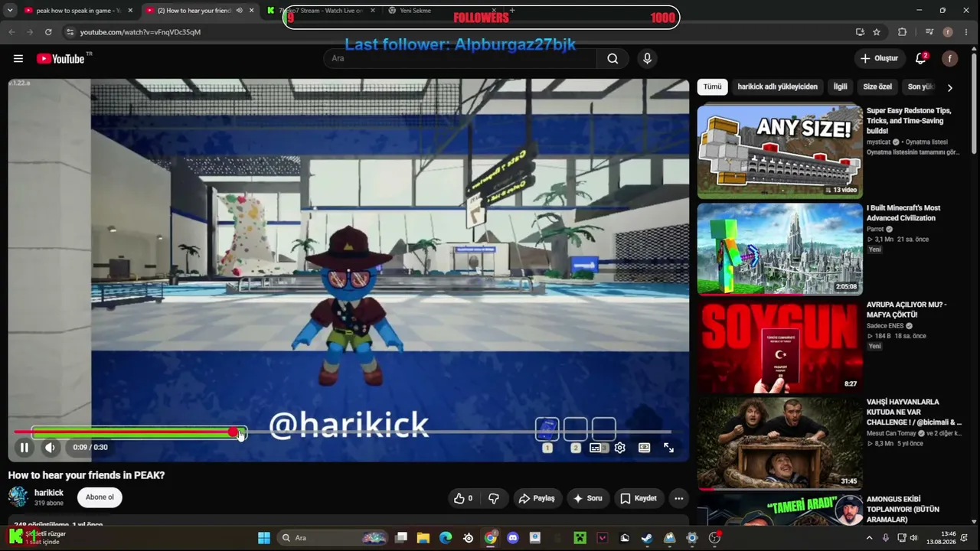Open Steam from the taskbar
Viewport: 980px width, 551px height.
(647, 538)
